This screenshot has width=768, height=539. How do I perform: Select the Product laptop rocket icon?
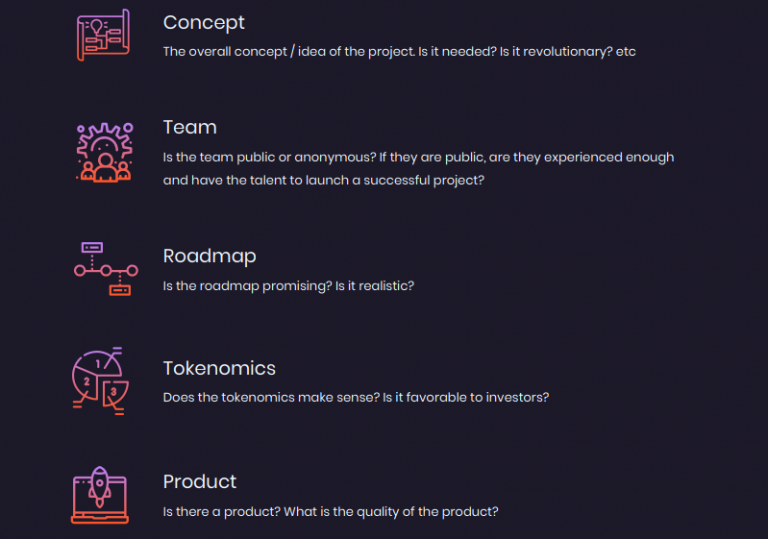pos(100,495)
